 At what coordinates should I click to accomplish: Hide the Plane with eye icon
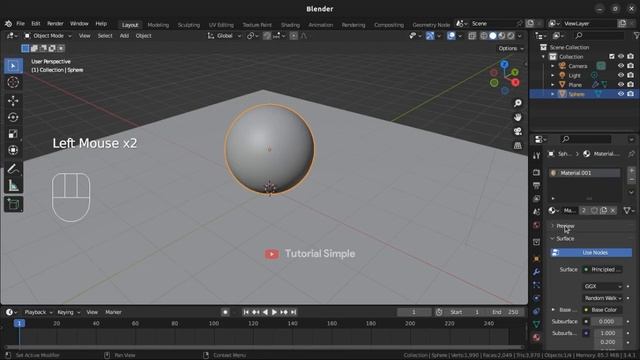pos(621,84)
